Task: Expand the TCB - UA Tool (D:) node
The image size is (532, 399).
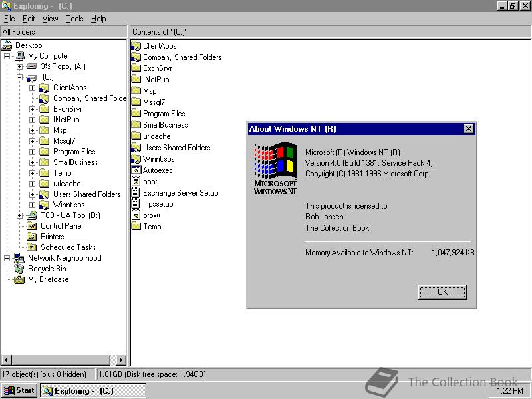Action: click(20, 215)
